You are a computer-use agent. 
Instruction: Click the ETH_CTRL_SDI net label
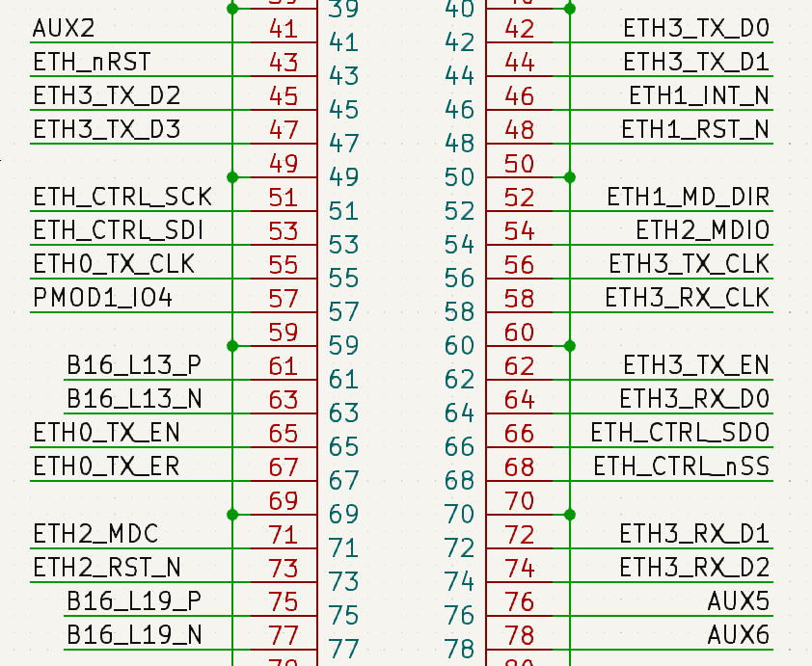[118, 230]
